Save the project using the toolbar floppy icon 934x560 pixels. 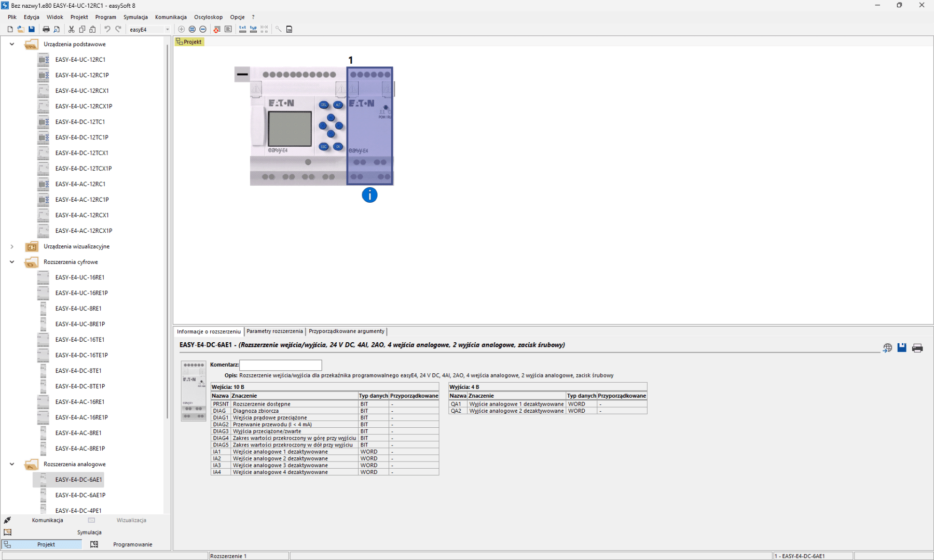pyautogui.click(x=32, y=30)
